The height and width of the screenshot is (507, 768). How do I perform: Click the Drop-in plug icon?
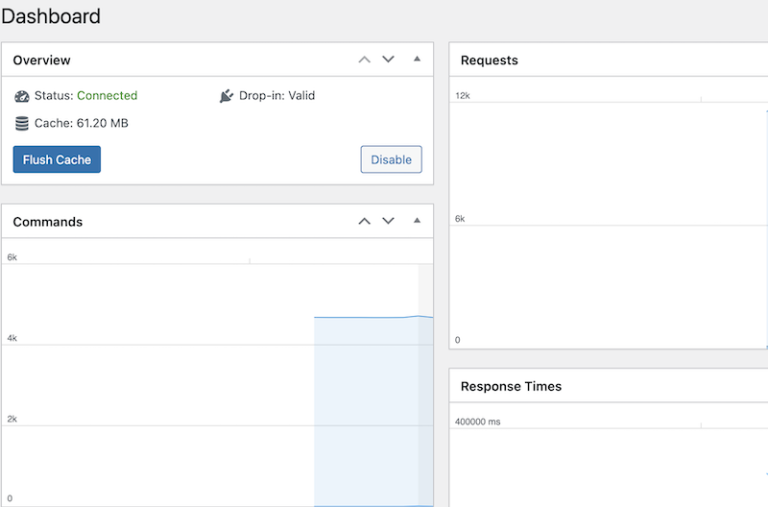point(226,96)
